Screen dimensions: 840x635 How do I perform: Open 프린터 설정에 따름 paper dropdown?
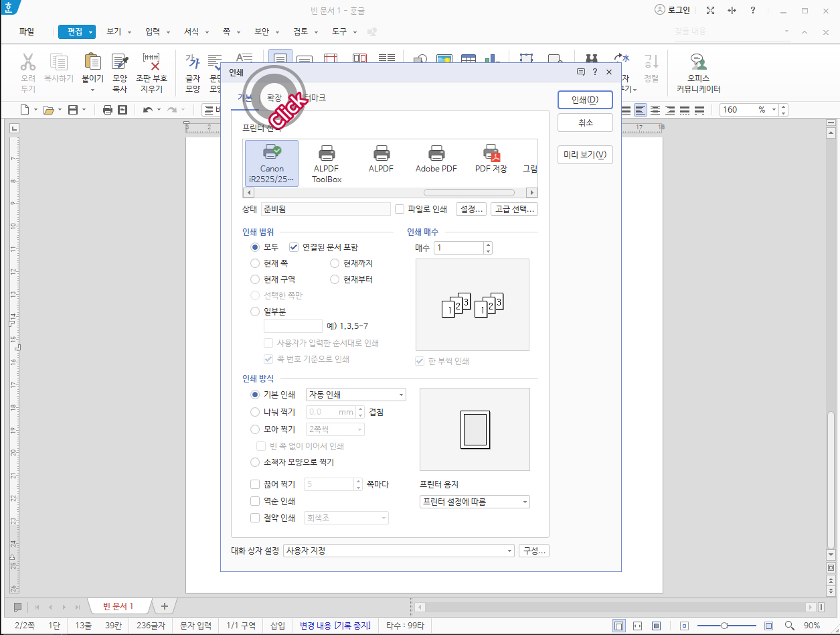pos(475,502)
